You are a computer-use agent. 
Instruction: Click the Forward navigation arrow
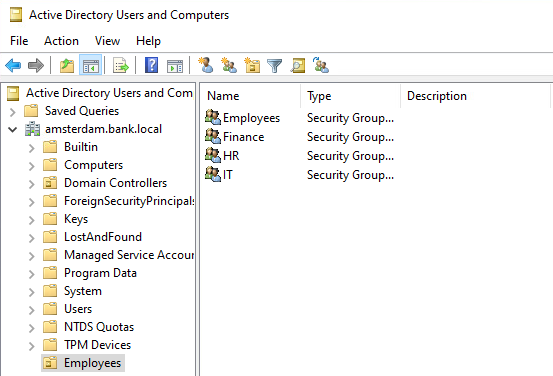click(36, 66)
